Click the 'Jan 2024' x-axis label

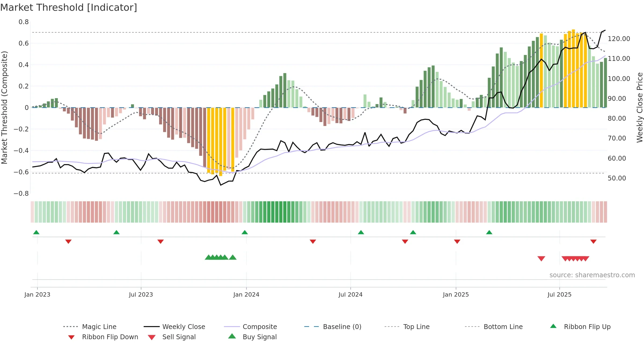[x=246, y=294]
